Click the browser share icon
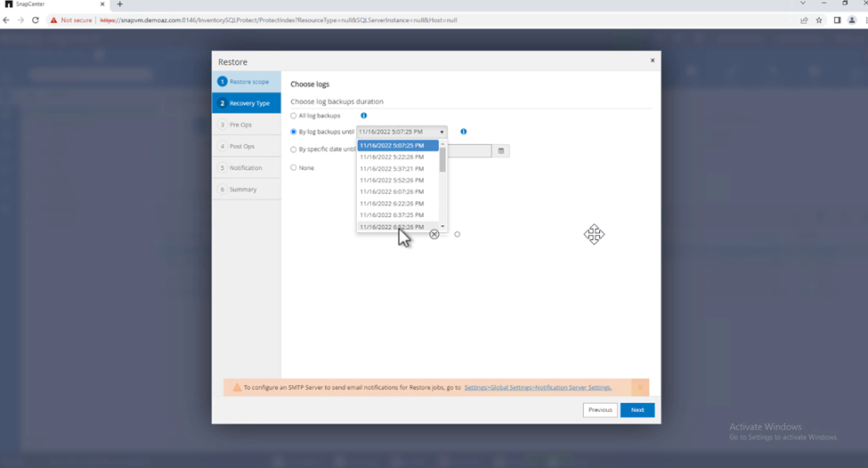The width and height of the screenshot is (868, 468). 804,20
